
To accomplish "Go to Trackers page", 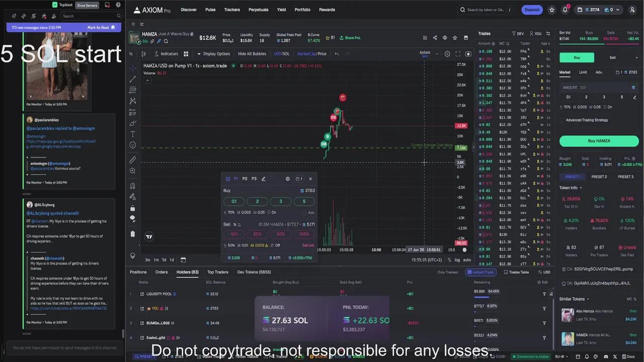I will tap(232, 10).
